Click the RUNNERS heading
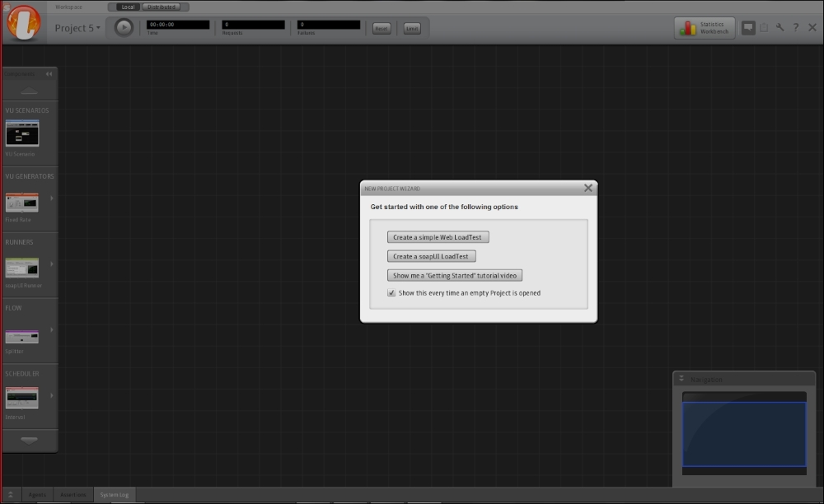This screenshot has width=824, height=504. tap(19, 242)
